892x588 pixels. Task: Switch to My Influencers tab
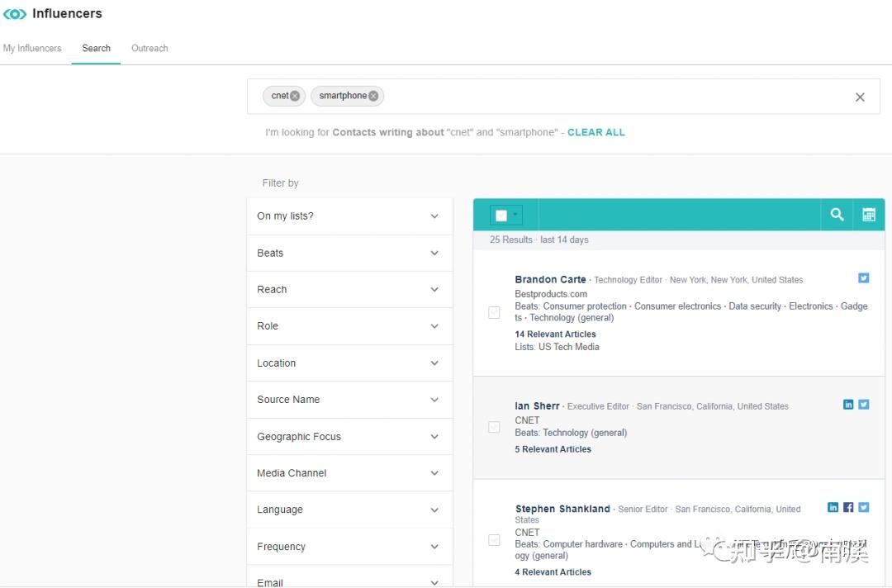pos(32,49)
